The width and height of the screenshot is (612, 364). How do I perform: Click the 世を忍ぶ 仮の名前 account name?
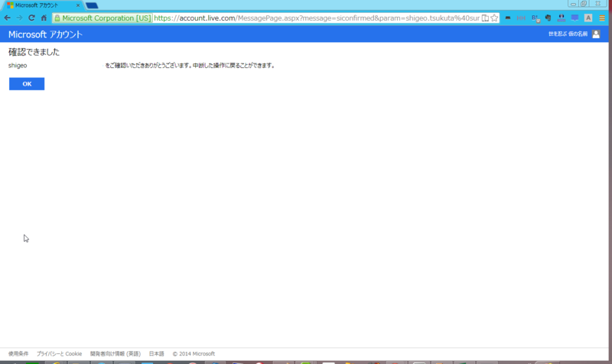[x=568, y=34]
